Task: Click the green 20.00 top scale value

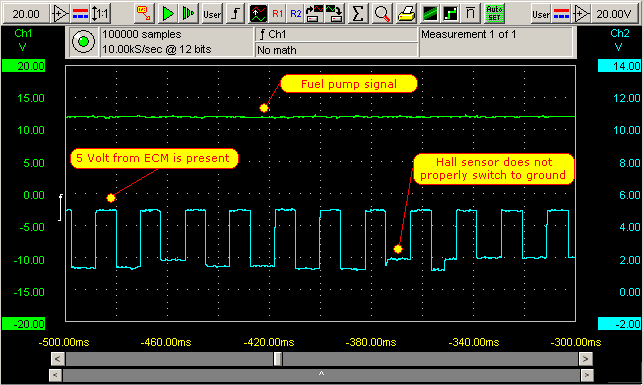Action: tap(23, 66)
